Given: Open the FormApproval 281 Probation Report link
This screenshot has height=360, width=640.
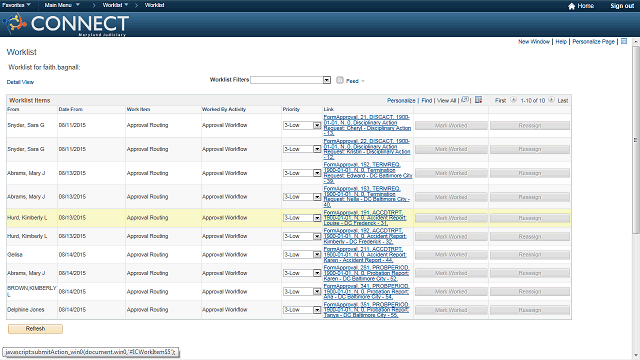Looking at the screenshot, I should pos(366,273).
